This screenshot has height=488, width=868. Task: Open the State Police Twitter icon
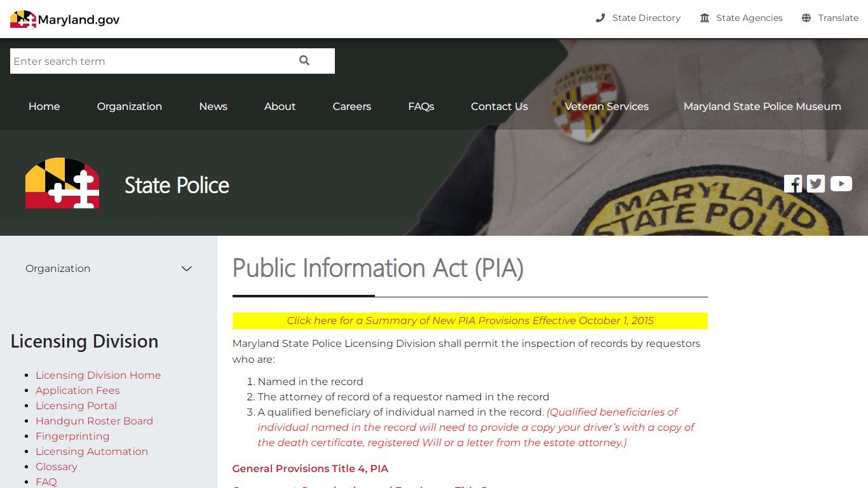coord(816,184)
